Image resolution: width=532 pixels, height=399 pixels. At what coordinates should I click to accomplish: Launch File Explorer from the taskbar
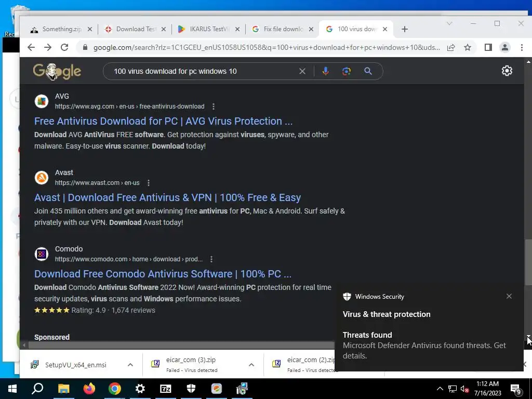pyautogui.click(x=63, y=389)
